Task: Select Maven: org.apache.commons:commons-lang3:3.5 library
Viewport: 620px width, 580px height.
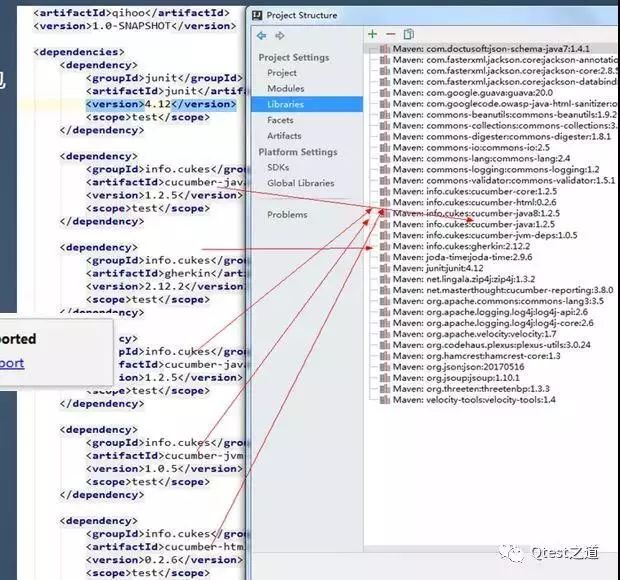Action: click(498, 301)
